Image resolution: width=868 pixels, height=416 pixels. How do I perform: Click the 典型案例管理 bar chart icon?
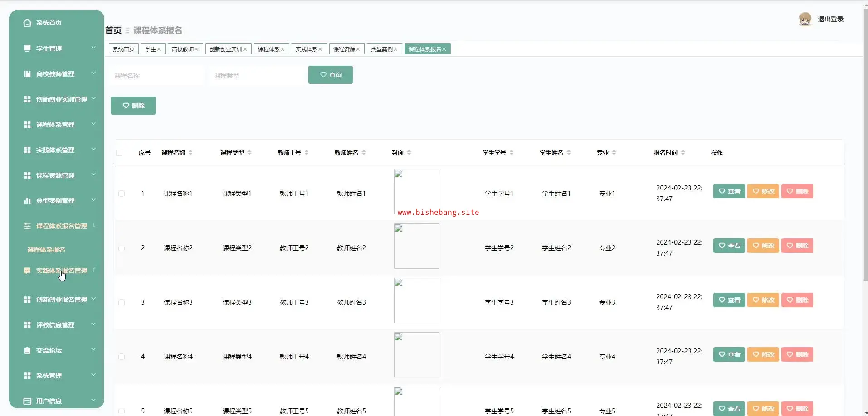point(27,201)
